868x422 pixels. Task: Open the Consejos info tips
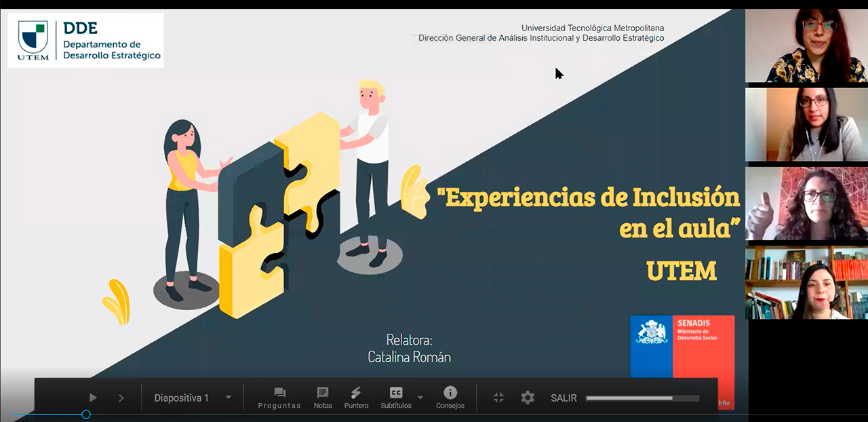click(x=450, y=398)
